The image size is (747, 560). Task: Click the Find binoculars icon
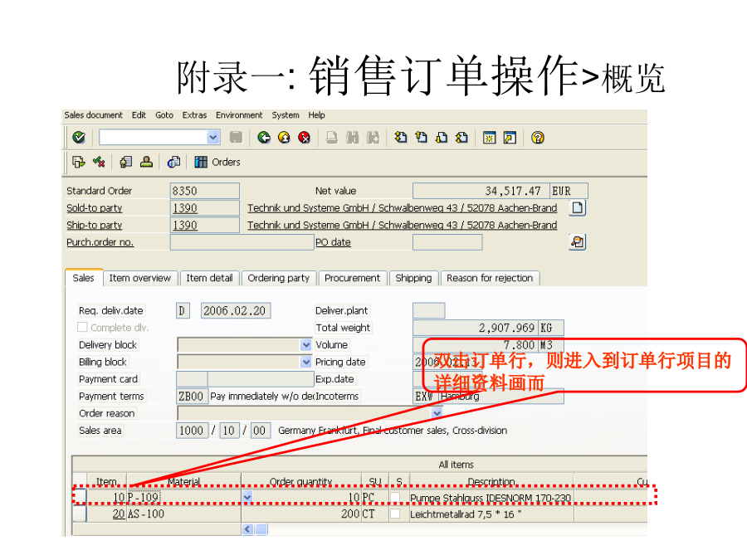pos(353,138)
